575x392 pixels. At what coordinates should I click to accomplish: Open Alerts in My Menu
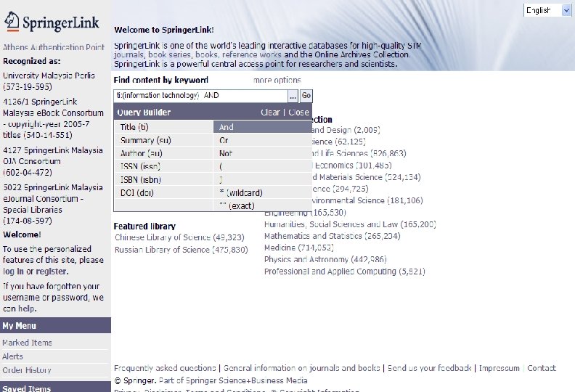click(x=12, y=356)
